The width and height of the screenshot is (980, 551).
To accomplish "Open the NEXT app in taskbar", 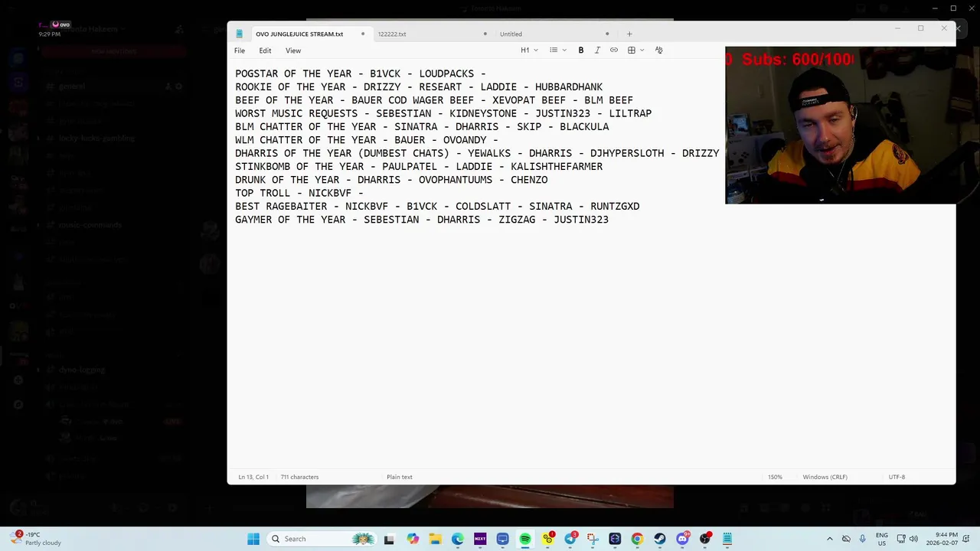I will (x=480, y=539).
